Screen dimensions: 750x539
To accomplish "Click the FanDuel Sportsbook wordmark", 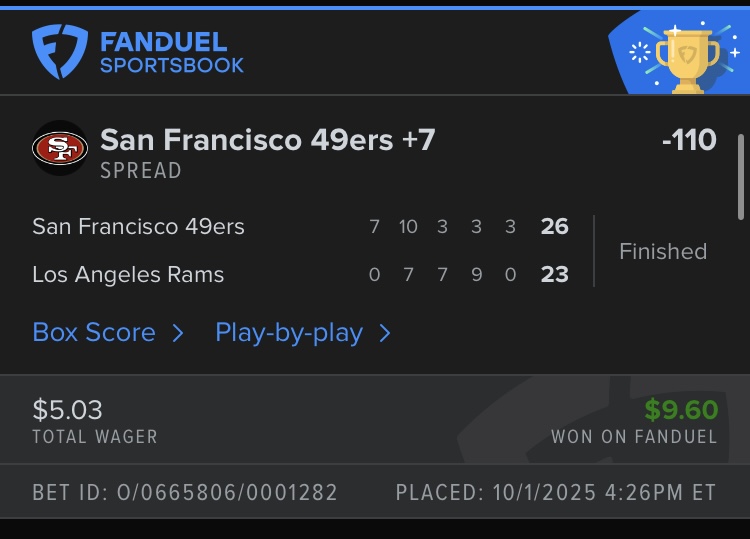I will (172, 53).
